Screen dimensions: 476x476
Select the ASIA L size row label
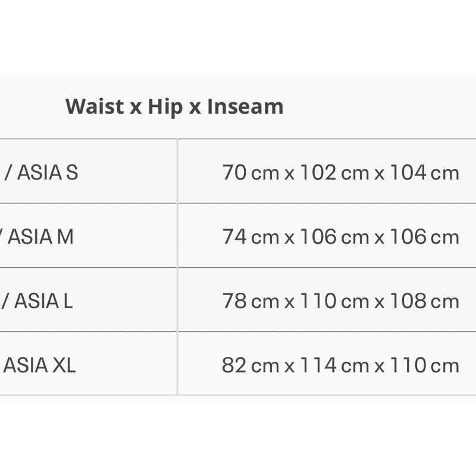[43, 301]
